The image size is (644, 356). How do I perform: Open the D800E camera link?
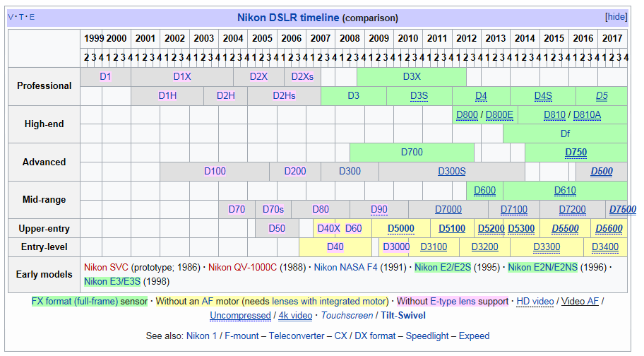coord(499,115)
